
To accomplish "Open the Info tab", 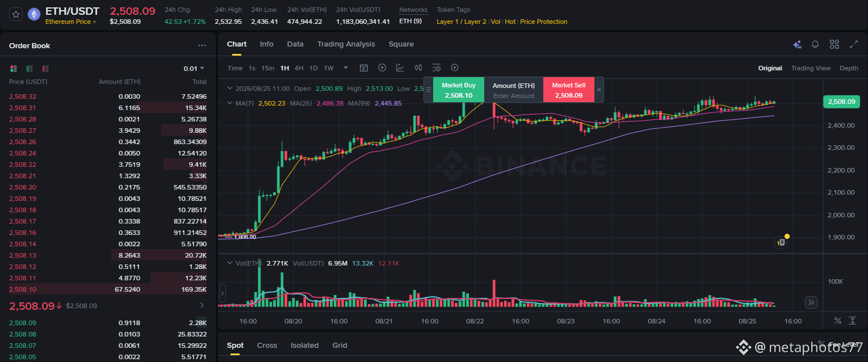I will (267, 44).
